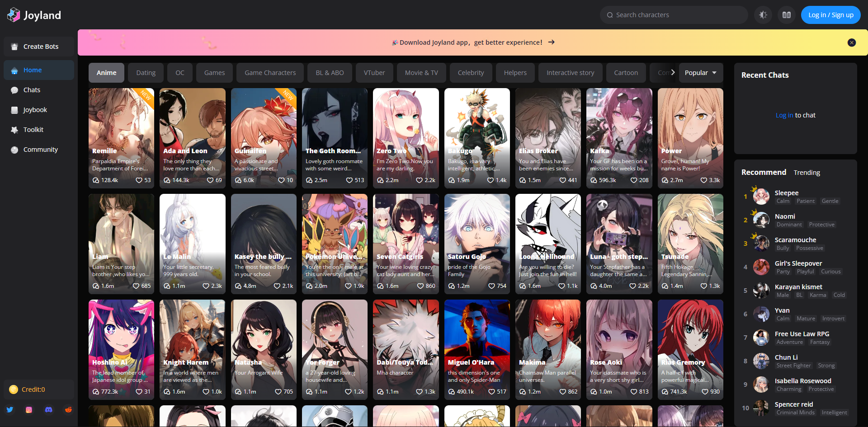Select the Games category tab
This screenshot has width=868, height=427.
[x=214, y=73]
